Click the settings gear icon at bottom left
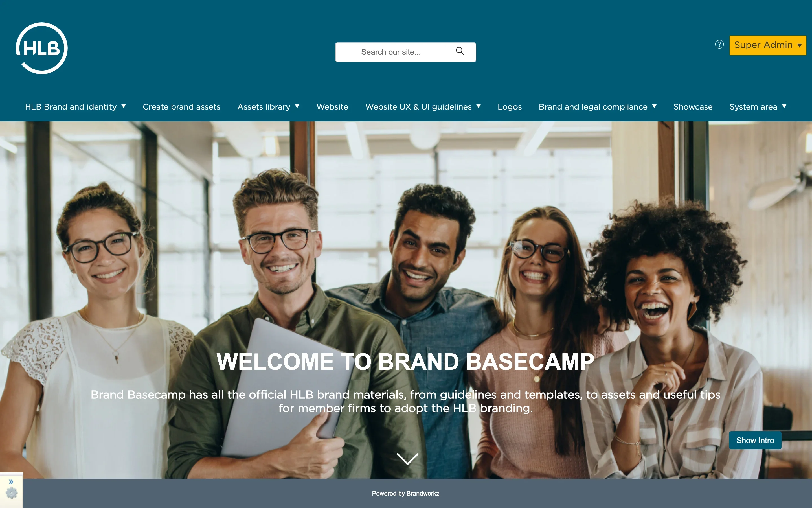The image size is (812, 508). click(11, 493)
